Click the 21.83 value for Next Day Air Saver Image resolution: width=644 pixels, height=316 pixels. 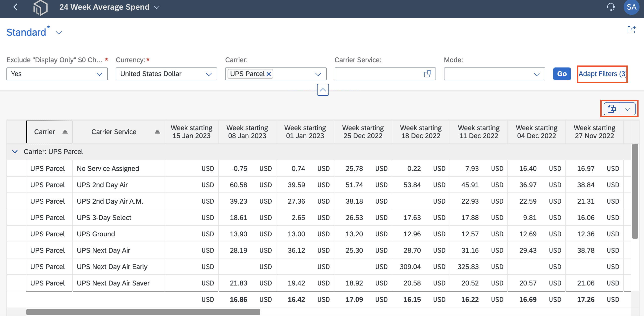click(x=238, y=283)
